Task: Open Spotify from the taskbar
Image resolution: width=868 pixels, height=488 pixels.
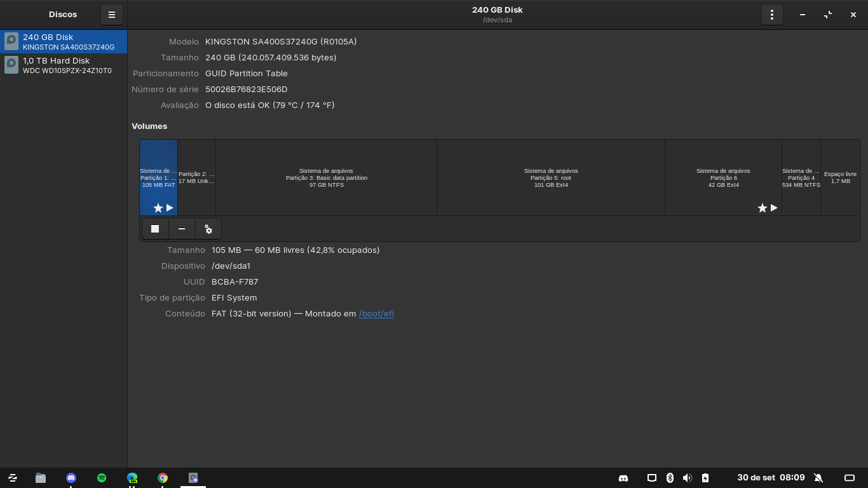Action: tap(102, 478)
